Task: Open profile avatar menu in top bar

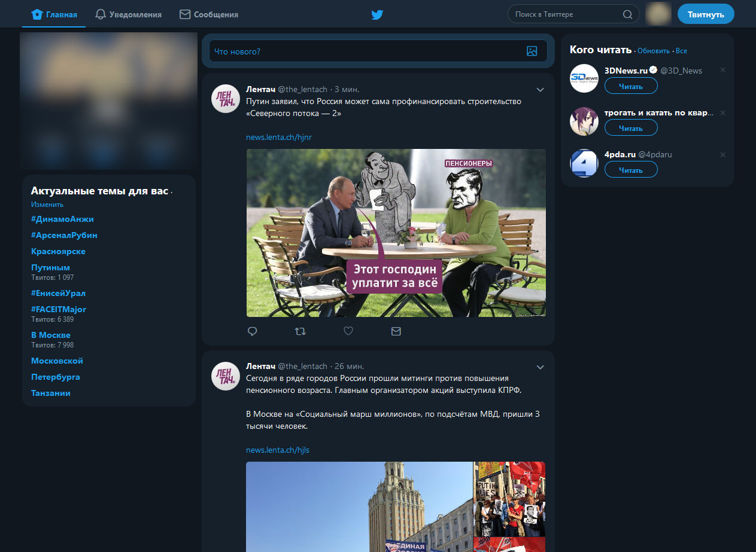Action: (658, 14)
